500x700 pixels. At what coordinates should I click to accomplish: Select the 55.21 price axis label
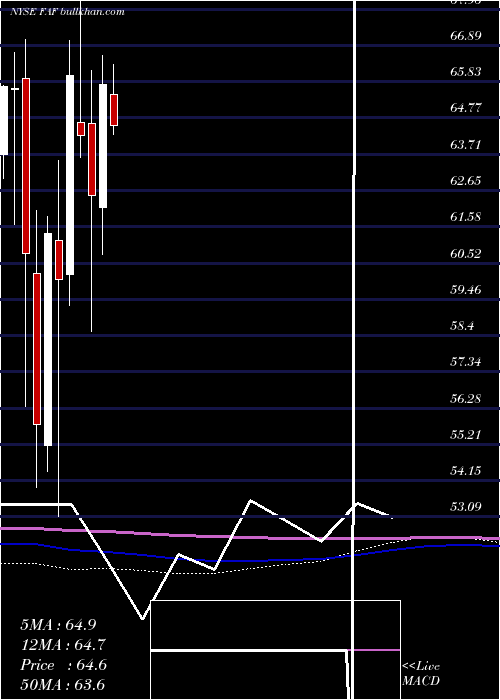[x=466, y=434]
